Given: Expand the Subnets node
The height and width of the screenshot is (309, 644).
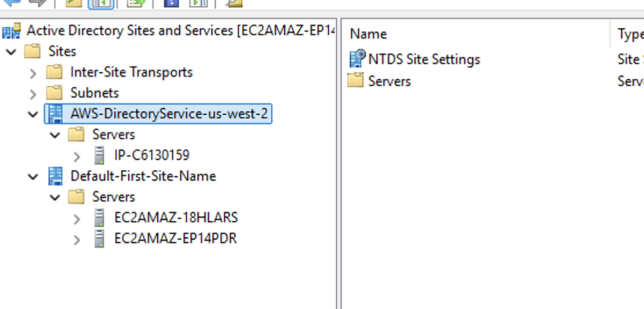Looking at the screenshot, I should [x=33, y=94].
